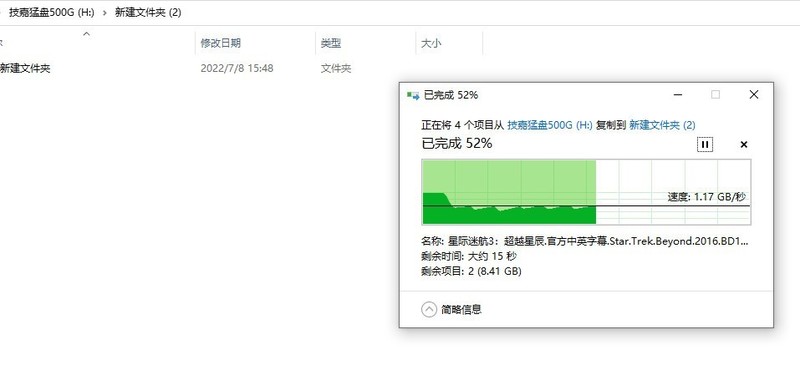Click breadcrumb segment 新建文件夹 (2)
This screenshot has width=800, height=365.
(148, 13)
